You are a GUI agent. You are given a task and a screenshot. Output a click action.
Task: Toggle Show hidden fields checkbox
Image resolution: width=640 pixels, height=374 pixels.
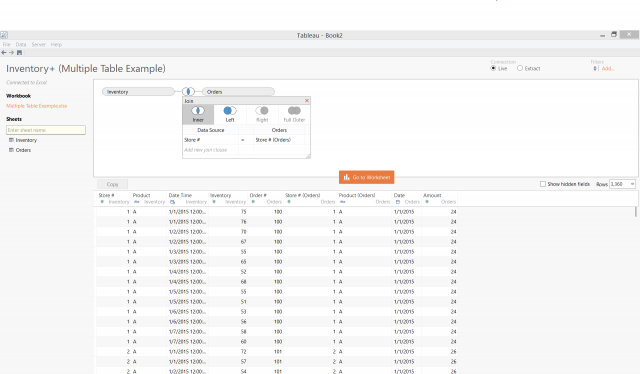click(543, 184)
